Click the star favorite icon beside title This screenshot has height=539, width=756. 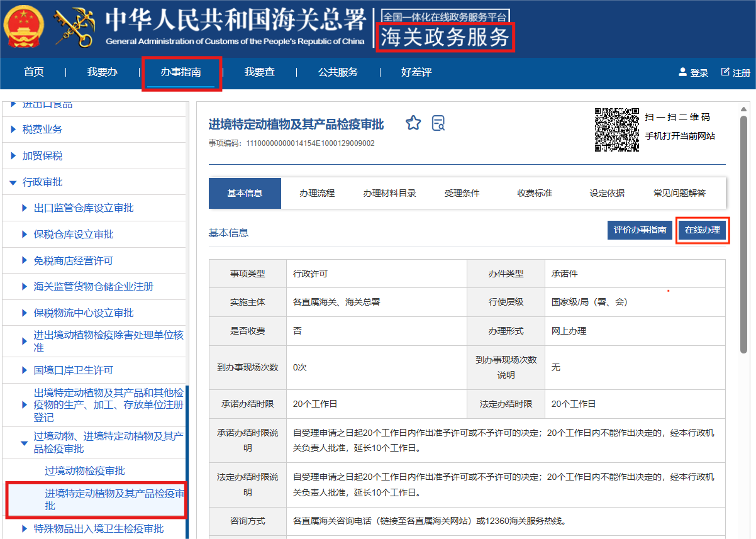(413, 123)
